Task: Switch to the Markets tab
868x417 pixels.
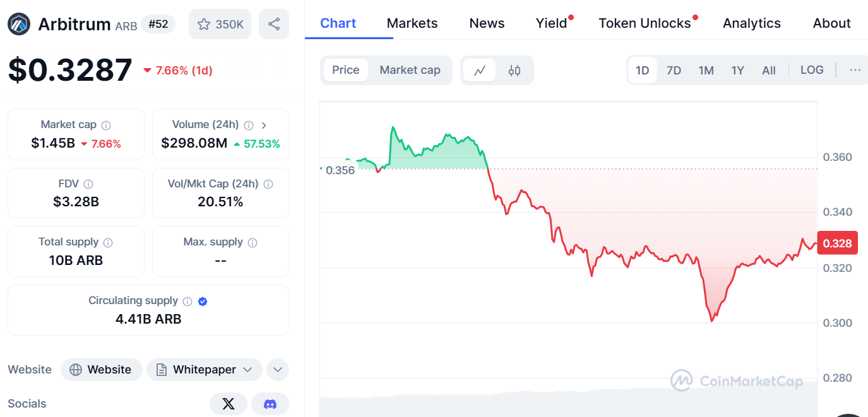Action: [412, 23]
